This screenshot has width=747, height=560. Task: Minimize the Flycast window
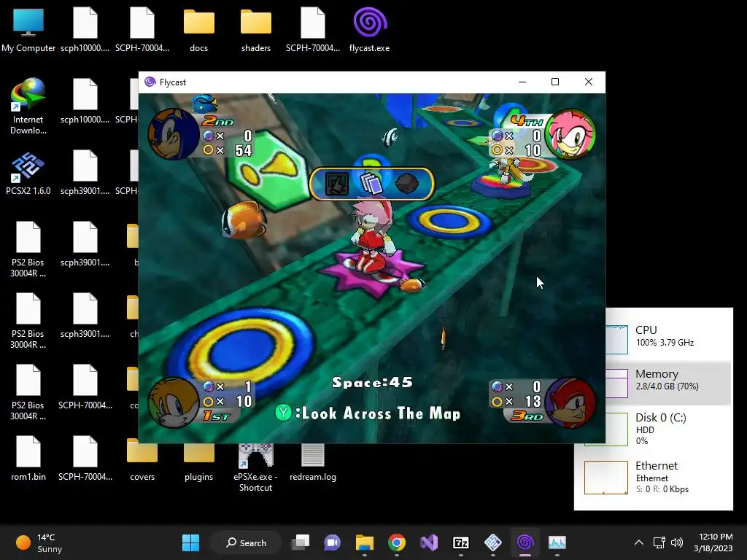coord(522,82)
